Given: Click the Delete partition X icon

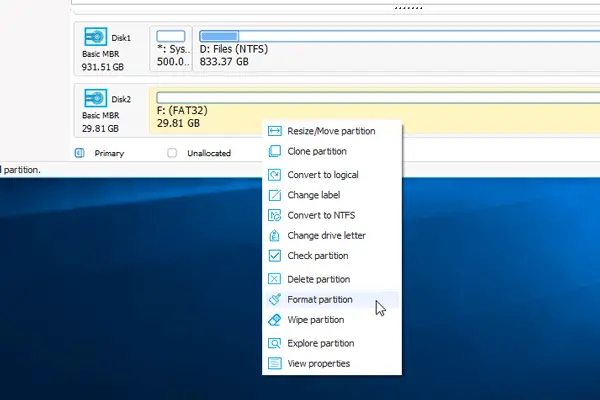Looking at the screenshot, I should click(x=274, y=279).
